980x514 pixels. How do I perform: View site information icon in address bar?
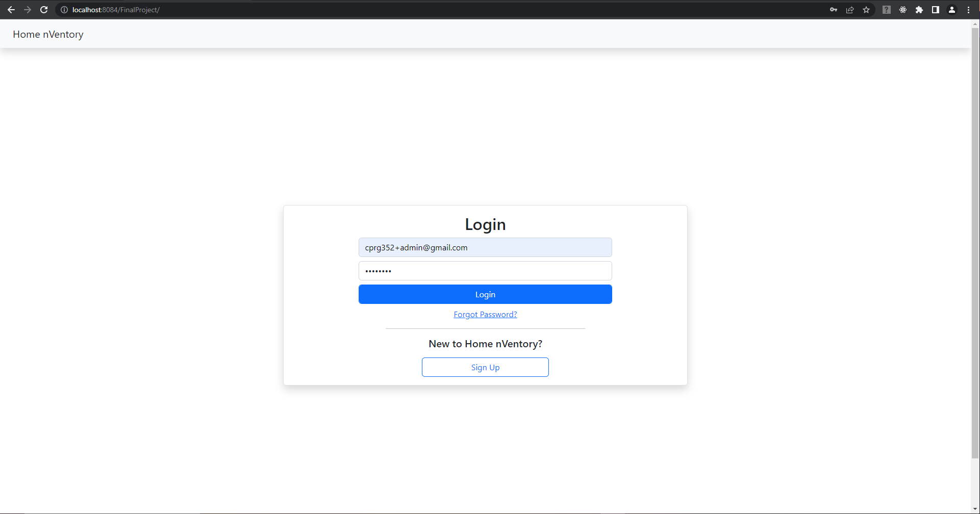click(64, 10)
